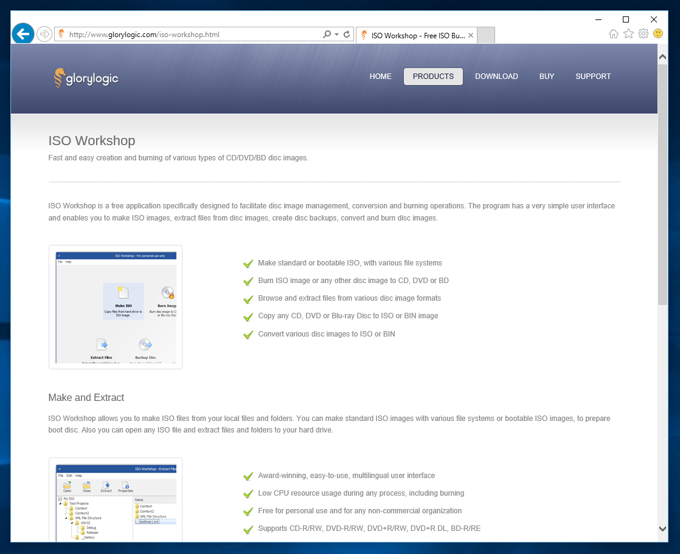Click the glorylogic seahorse logo
This screenshot has height=554, width=680.
tap(86, 78)
